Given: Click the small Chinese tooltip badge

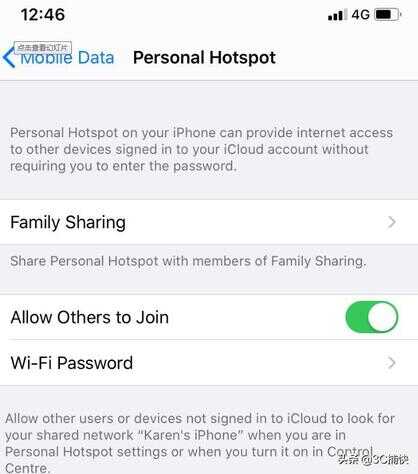Looking at the screenshot, I should click(43, 47).
